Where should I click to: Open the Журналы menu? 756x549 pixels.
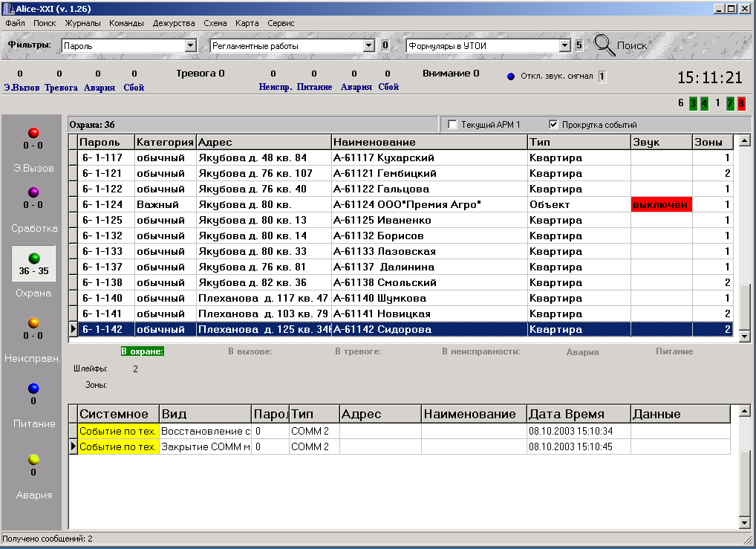82,23
